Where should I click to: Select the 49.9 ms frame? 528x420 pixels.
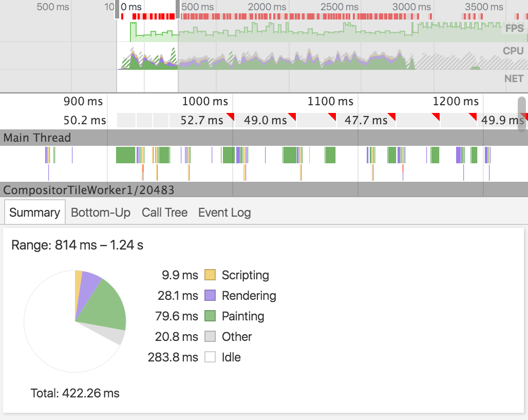pyautogui.click(x=502, y=120)
